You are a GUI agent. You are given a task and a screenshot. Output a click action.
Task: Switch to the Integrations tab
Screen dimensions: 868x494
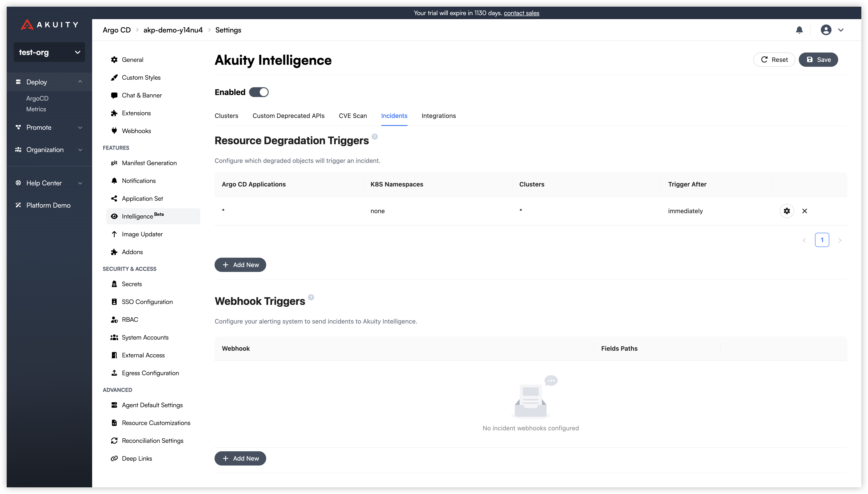pos(438,116)
